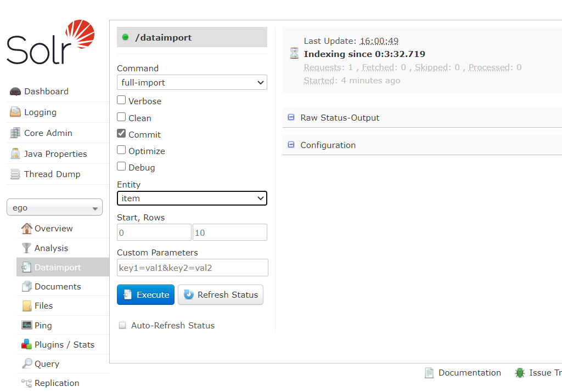Click the Fetched status label

tap(378, 67)
